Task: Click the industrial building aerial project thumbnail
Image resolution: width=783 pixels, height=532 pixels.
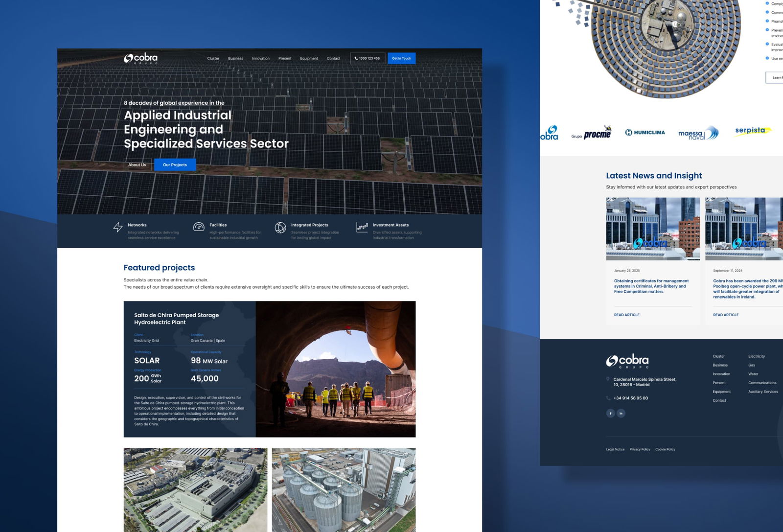Action: [x=196, y=490]
